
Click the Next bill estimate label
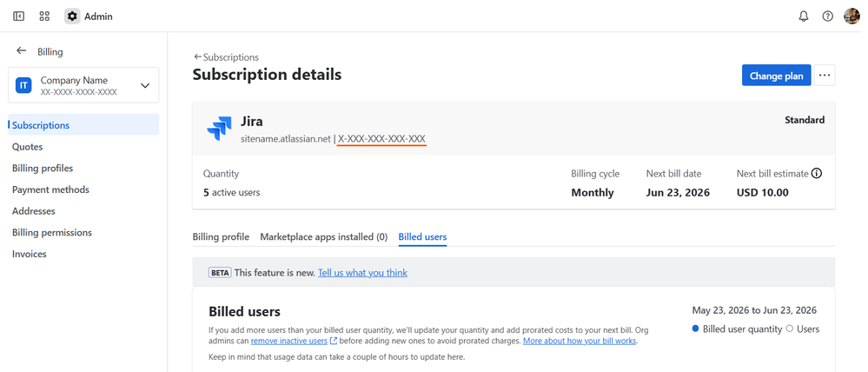coord(772,173)
